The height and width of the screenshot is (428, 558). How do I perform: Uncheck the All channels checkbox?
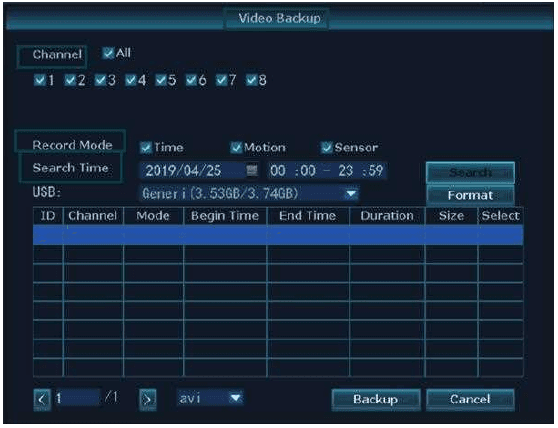(x=107, y=53)
